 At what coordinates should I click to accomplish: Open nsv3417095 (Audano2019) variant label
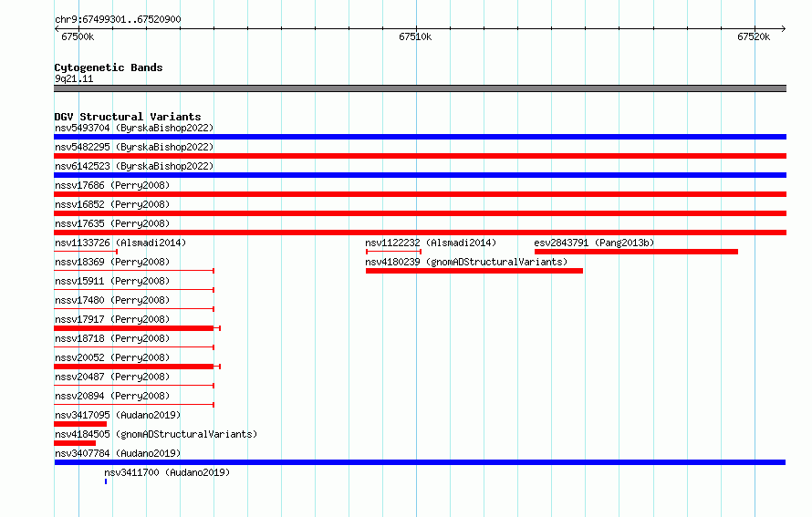pyautogui.click(x=118, y=415)
